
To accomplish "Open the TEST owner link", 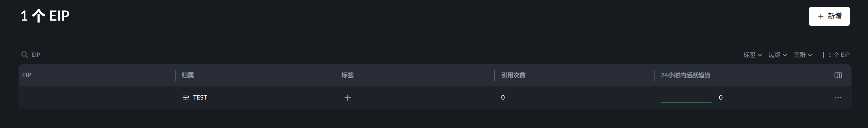I will tap(200, 98).
